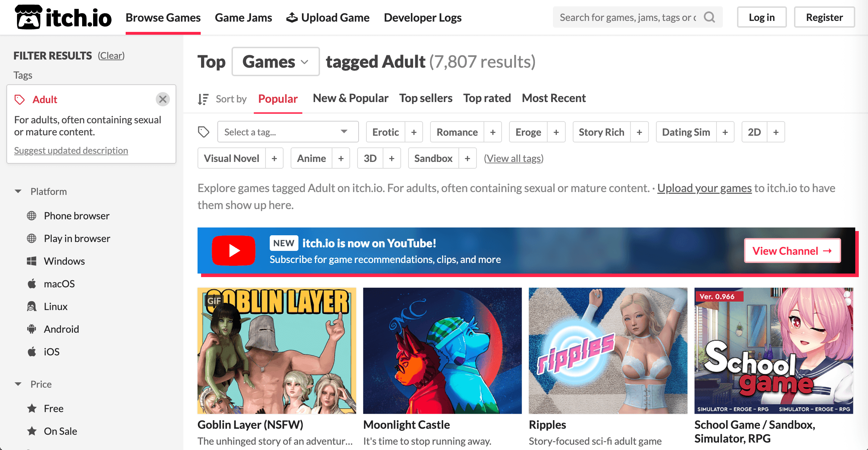Filter by the Sandbox tag
The height and width of the screenshot is (450, 868).
(x=433, y=158)
